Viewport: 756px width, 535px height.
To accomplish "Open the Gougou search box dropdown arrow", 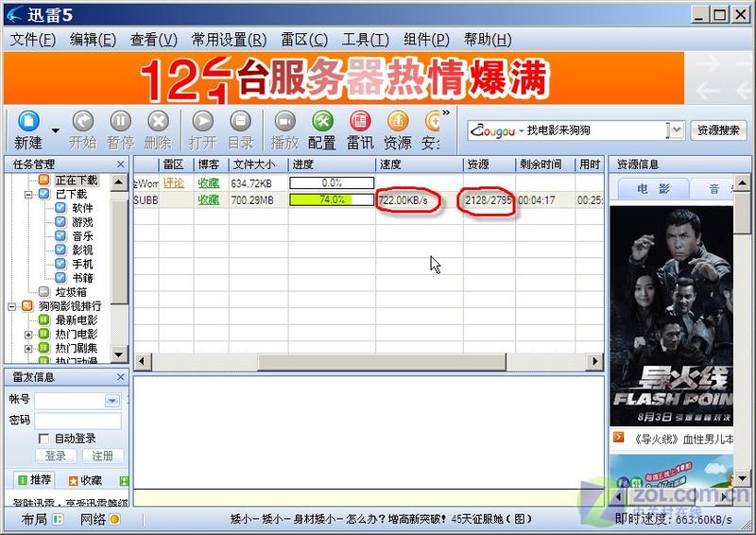I will click(677, 130).
